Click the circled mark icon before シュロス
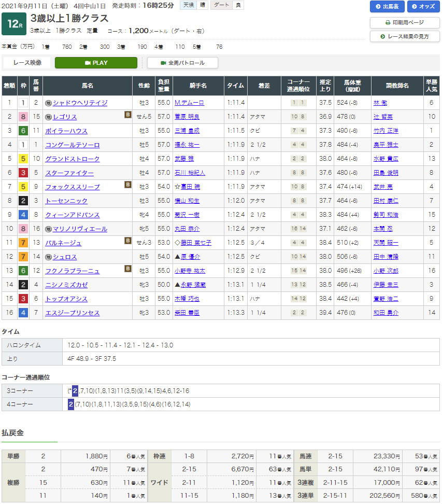This screenshot has height=504, width=442. 48,257
